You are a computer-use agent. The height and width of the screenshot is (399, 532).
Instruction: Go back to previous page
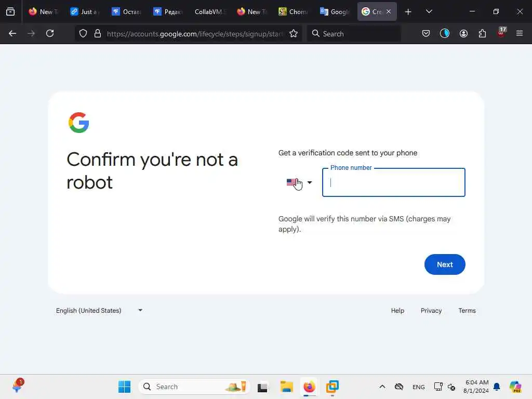point(12,34)
